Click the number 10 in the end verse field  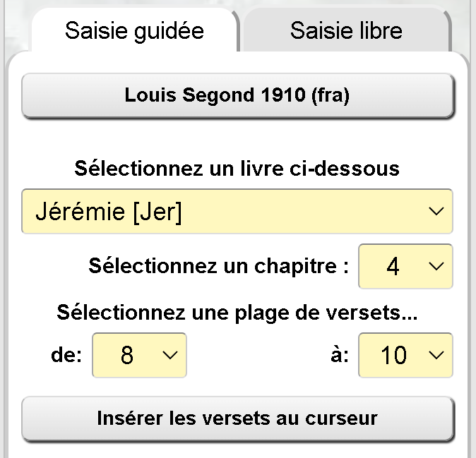tap(393, 356)
